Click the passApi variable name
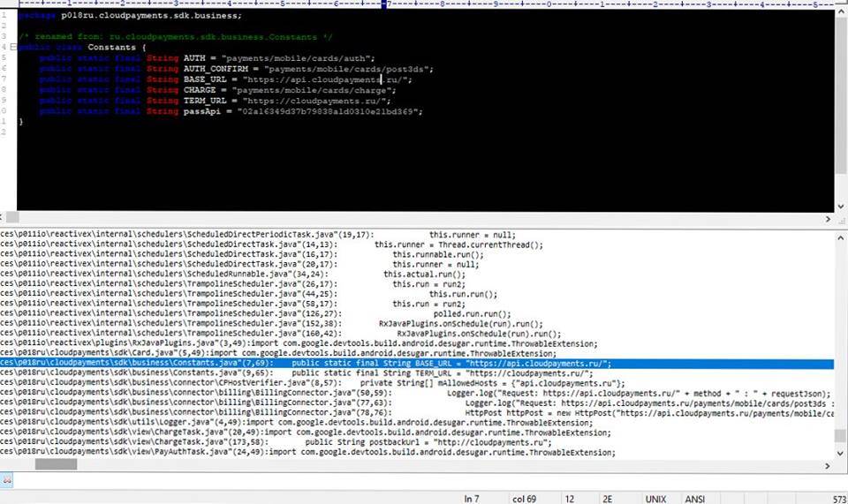 201,111
